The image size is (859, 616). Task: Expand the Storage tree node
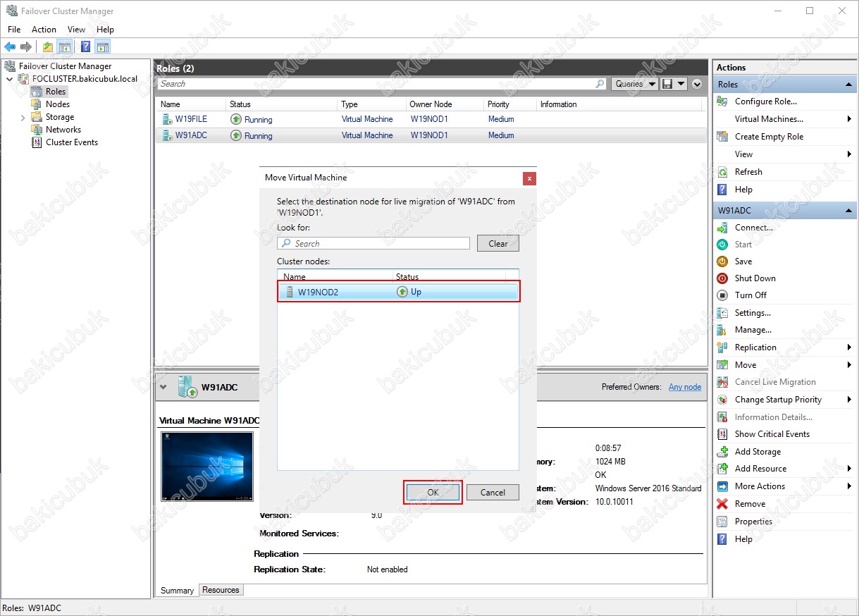pos(23,117)
